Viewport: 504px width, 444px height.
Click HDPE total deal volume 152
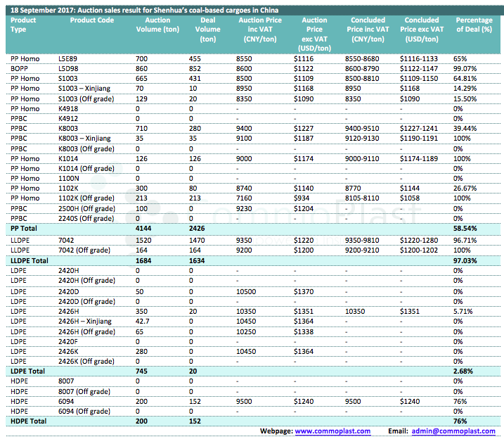tap(195, 421)
